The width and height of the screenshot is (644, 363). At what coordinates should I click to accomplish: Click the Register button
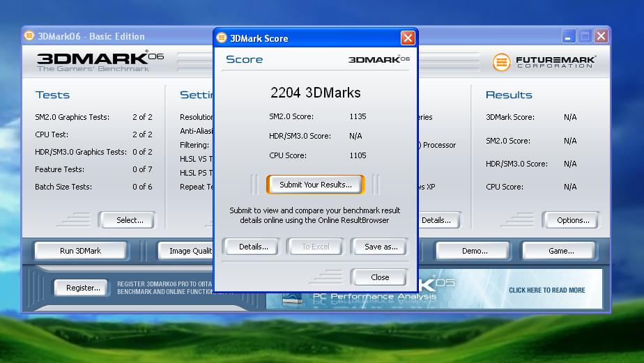83,288
